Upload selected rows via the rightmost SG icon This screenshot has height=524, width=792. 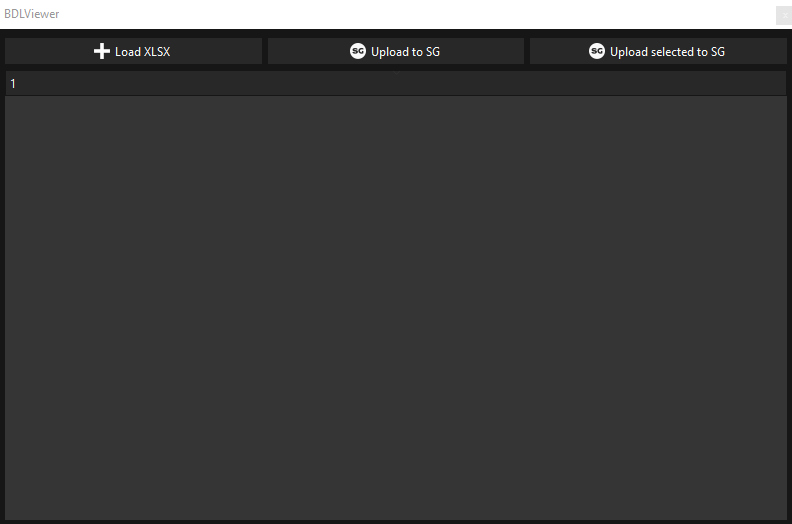click(597, 51)
